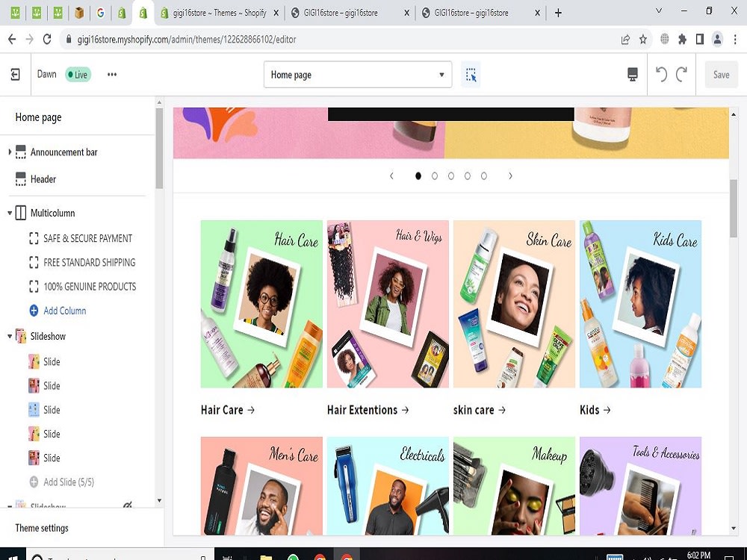Click the preview vertical scrollbar thumb

point(734,208)
